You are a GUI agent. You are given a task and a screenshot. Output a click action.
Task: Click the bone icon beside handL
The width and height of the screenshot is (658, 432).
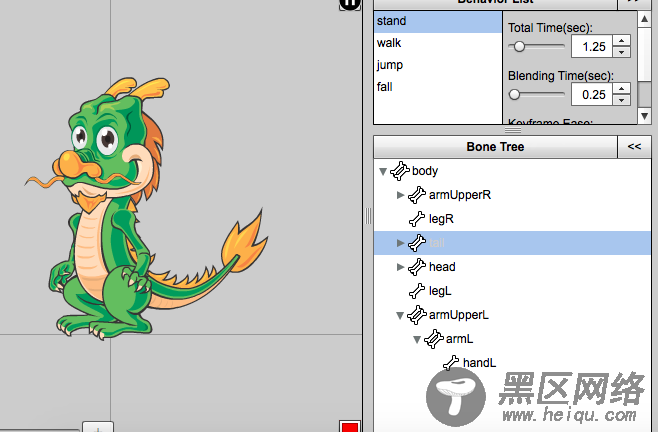pos(451,362)
